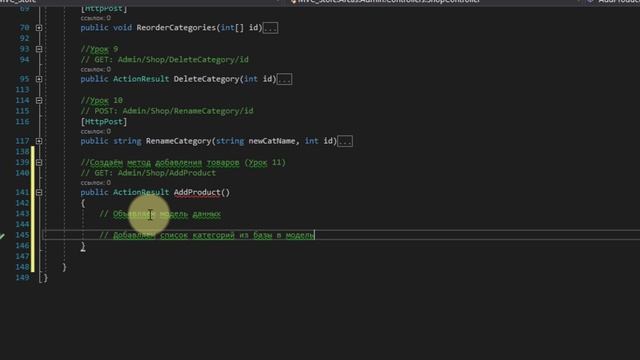The image size is (640, 360).
Task: Click the ReorderCategories method name
Action: pos(176,28)
